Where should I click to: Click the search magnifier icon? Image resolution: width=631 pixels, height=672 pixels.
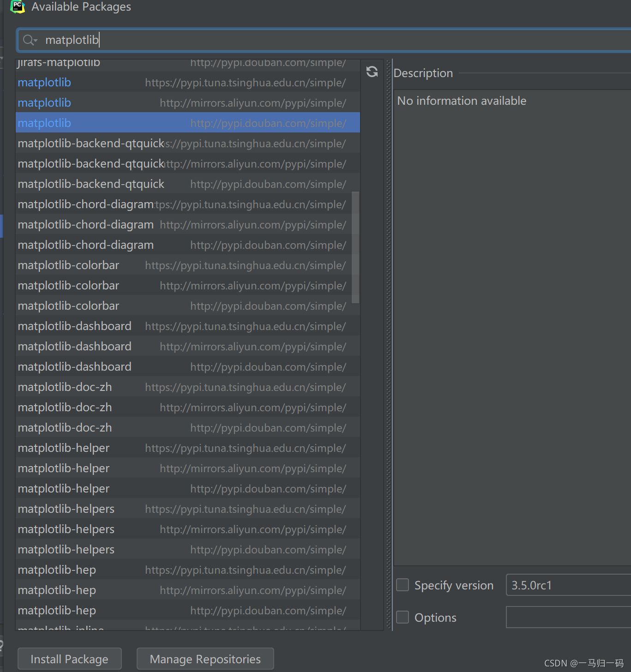pyautogui.click(x=30, y=40)
